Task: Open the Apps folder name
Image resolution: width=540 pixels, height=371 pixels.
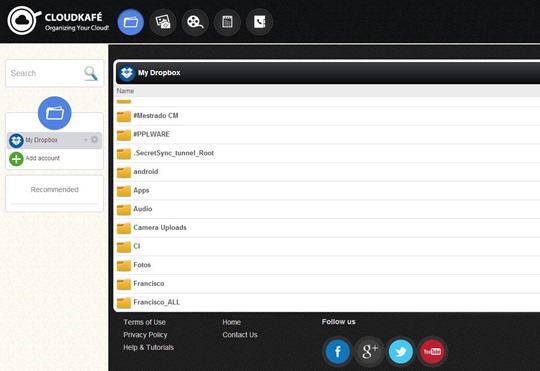Action: click(x=141, y=190)
